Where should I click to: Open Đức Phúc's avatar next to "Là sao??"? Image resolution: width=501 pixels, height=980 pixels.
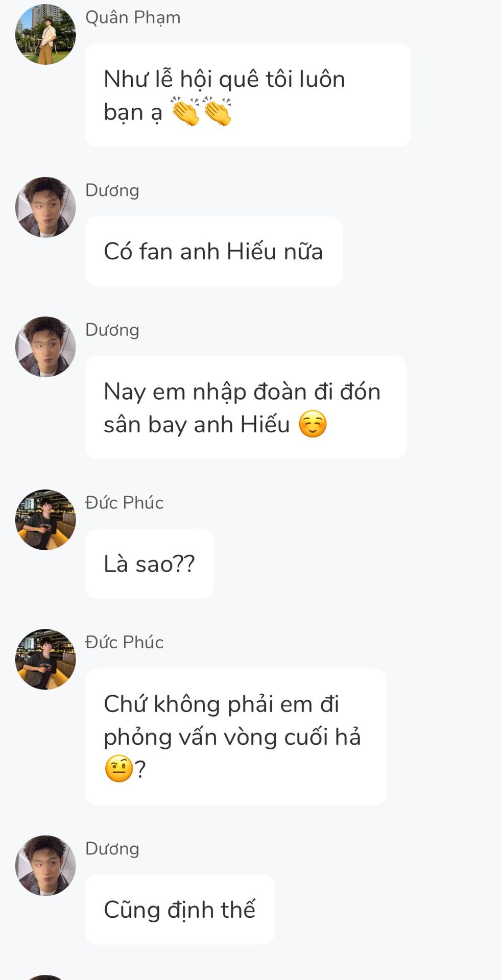pos(45,520)
